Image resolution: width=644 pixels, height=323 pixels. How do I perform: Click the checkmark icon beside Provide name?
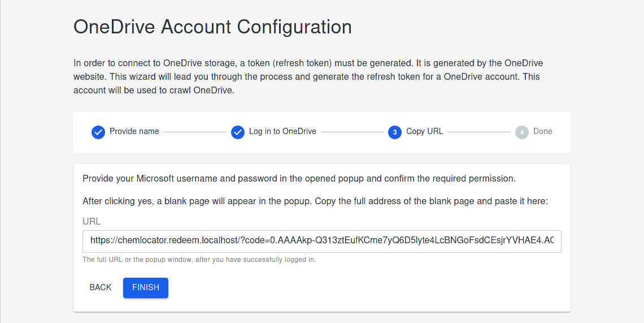coord(98,132)
